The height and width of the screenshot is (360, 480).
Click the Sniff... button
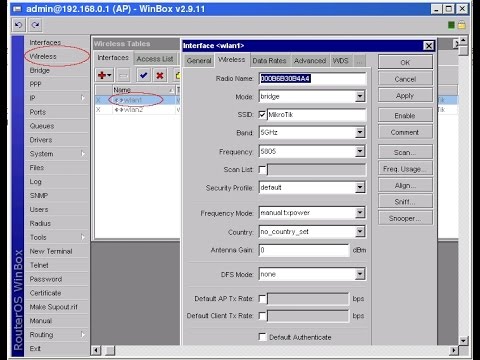[x=405, y=202]
